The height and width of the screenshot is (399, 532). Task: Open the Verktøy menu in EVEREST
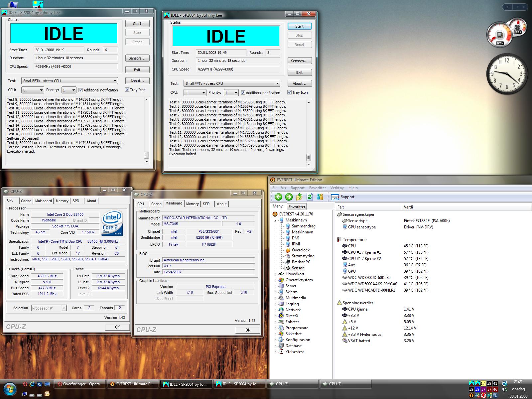337,188
